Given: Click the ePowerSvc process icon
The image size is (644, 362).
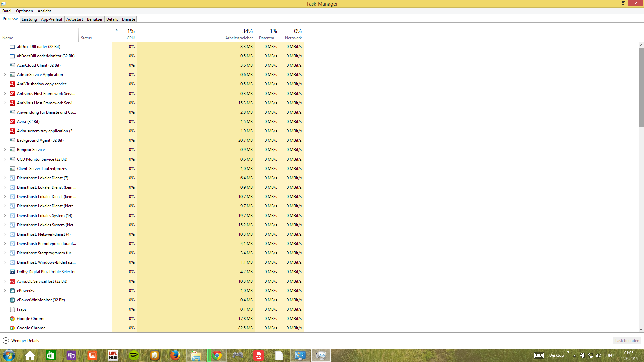Looking at the screenshot, I should point(12,291).
